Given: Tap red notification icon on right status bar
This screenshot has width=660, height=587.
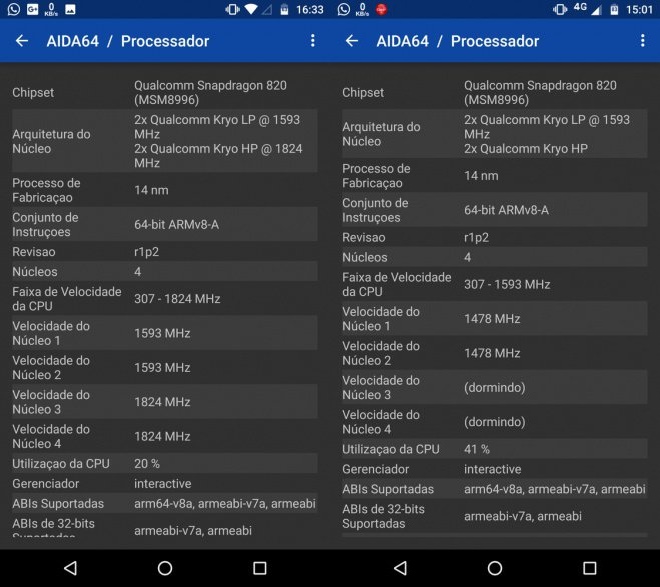Looking at the screenshot, I should pyautogui.click(x=381, y=9).
